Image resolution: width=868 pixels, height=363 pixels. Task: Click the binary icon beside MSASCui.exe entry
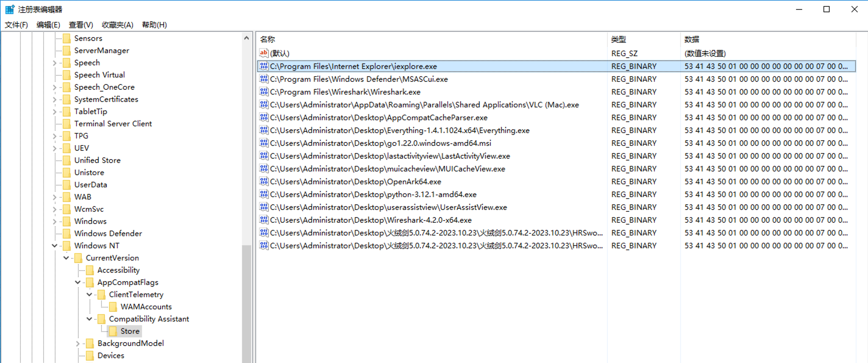pos(264,79)
